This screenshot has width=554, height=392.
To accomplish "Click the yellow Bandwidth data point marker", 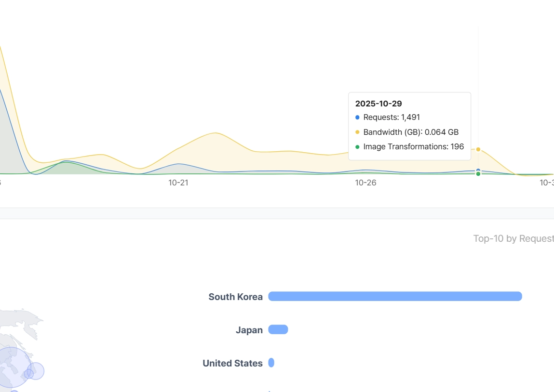I will (x=478, y=149).
